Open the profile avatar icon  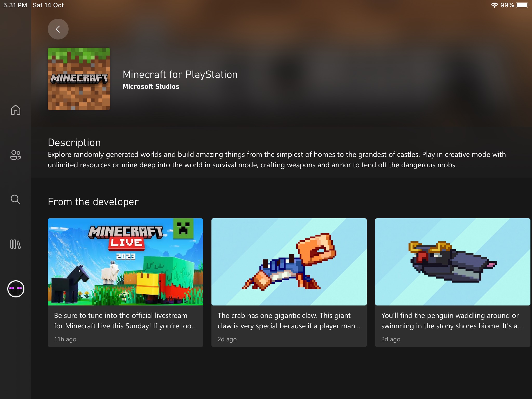click(x=16, y=289)
